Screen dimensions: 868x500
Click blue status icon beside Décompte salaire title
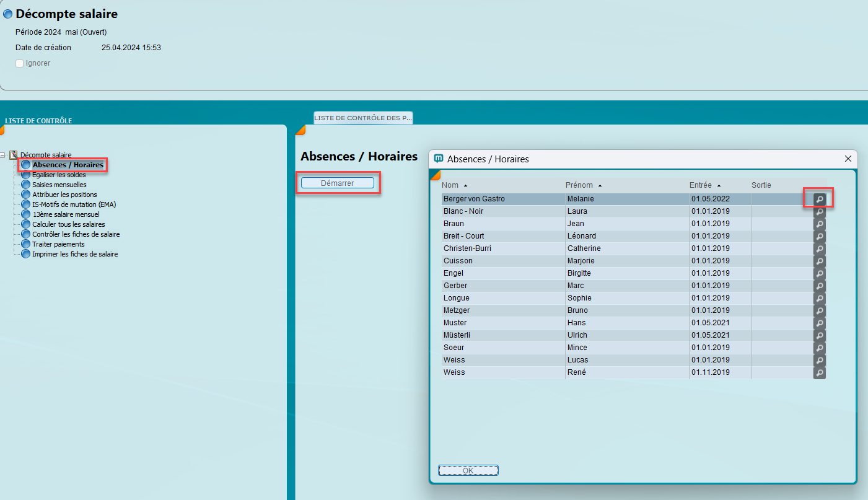point(8,14)
